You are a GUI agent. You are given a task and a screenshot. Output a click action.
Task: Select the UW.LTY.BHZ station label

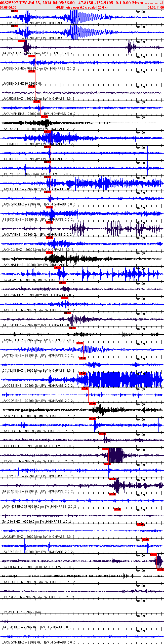(x=37, y=235)
